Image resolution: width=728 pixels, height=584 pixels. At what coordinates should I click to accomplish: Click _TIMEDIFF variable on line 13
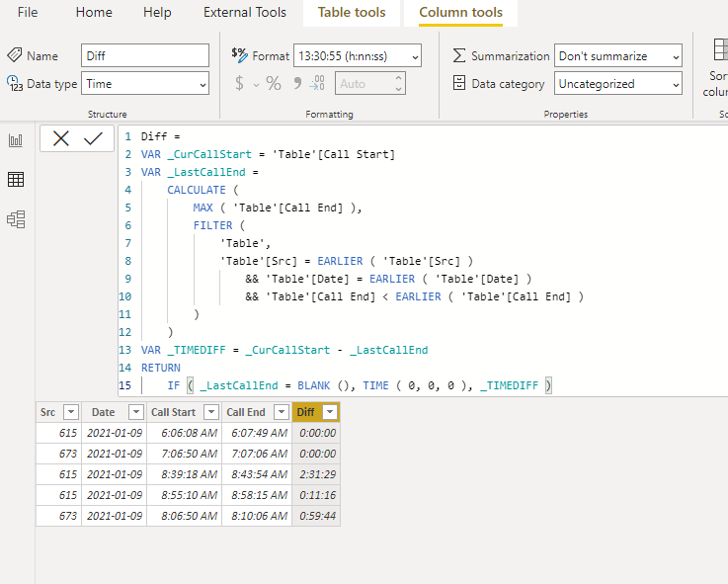[197, 350]
